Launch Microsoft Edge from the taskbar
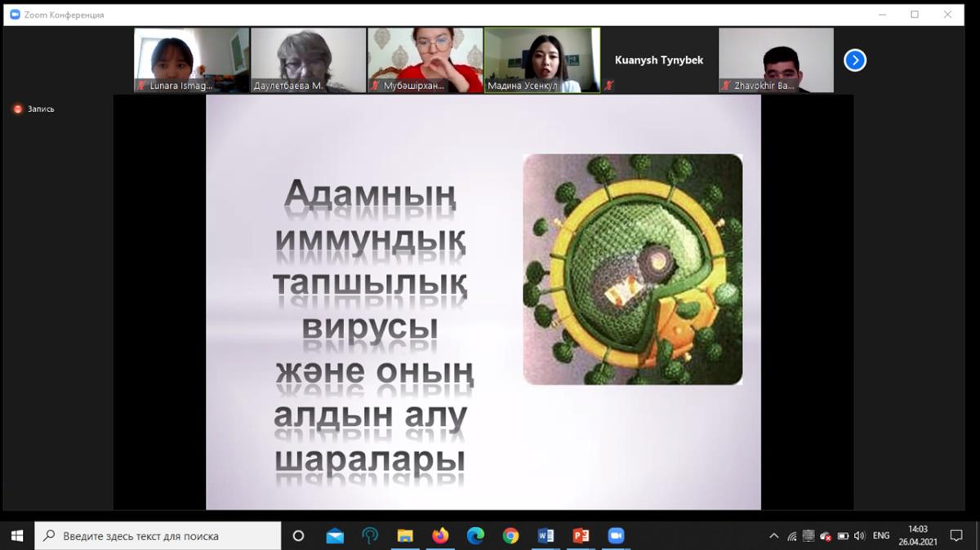Screen dimensions: 980x550 coord(475,536)
